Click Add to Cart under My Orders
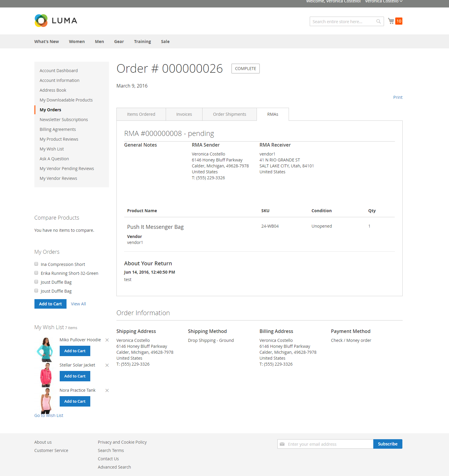Image resolution: width=449 pixels, height=476 pixels. 50,304
